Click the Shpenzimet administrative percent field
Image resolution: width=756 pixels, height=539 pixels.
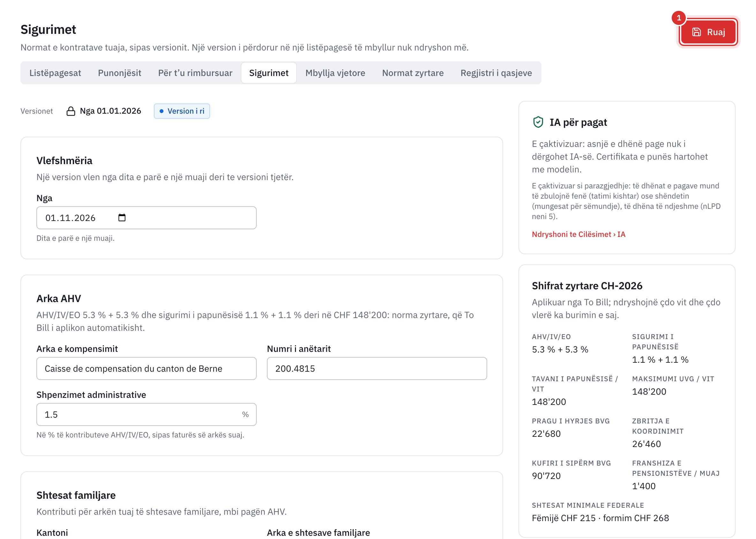[146, 414]
